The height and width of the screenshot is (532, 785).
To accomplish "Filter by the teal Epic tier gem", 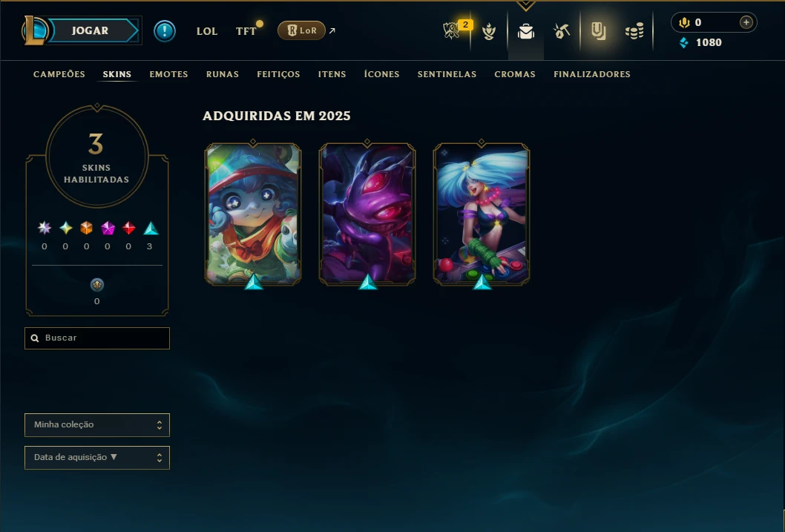I will click(x=151, y=229).
